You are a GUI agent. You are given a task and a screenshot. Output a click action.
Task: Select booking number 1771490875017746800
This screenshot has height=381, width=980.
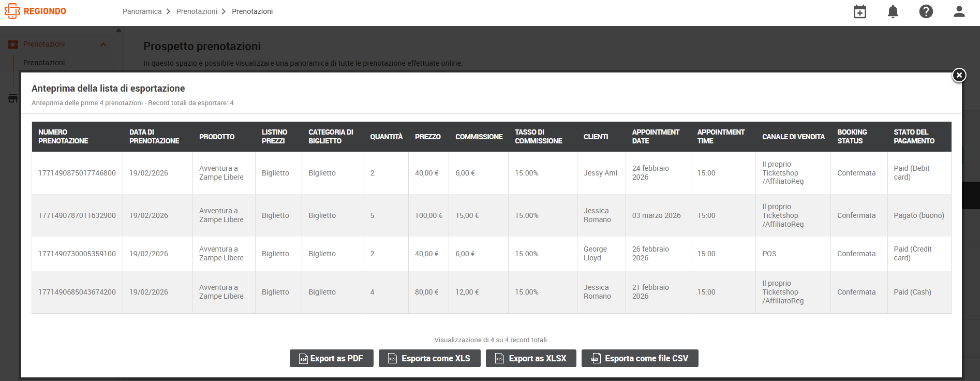[x=77, y=173]
